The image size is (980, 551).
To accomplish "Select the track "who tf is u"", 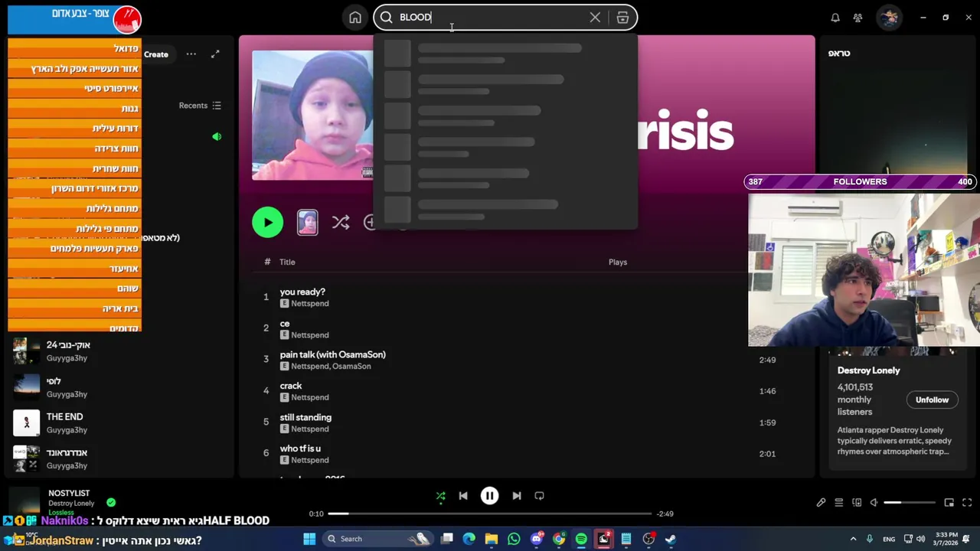I will coord(300,448).
